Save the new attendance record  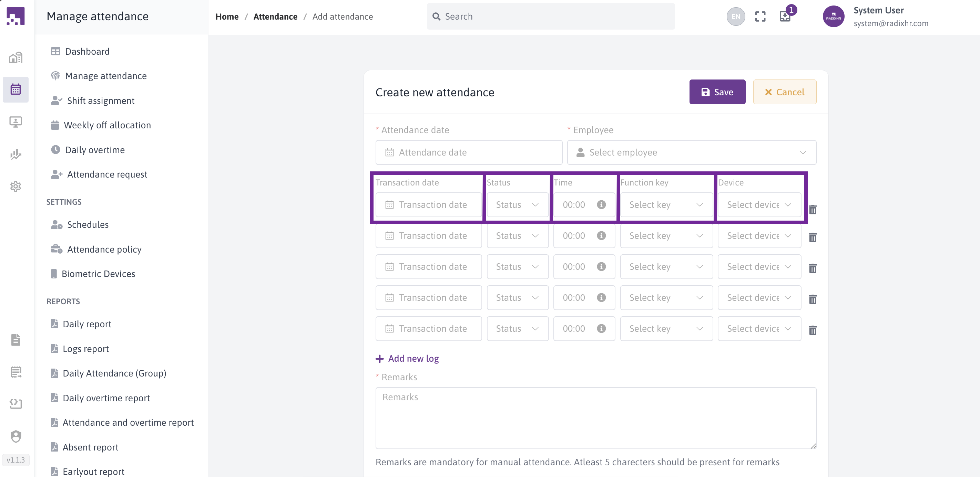point(717,92)
